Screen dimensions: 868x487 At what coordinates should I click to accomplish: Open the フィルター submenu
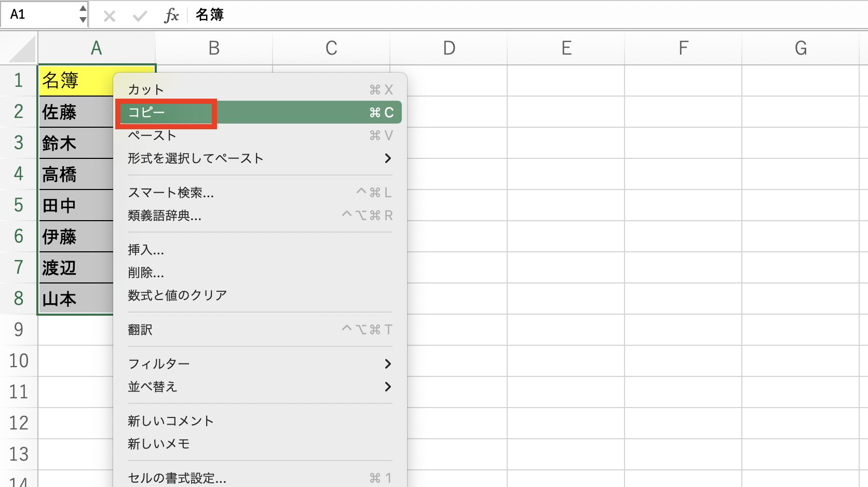(158, 363)
